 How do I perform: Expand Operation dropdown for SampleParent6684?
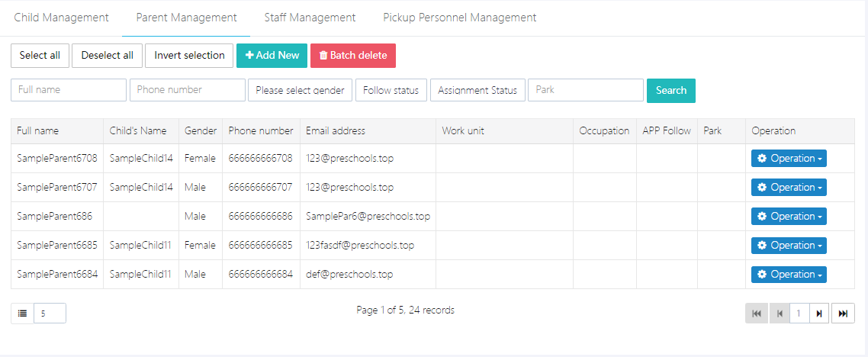[788, 275]
